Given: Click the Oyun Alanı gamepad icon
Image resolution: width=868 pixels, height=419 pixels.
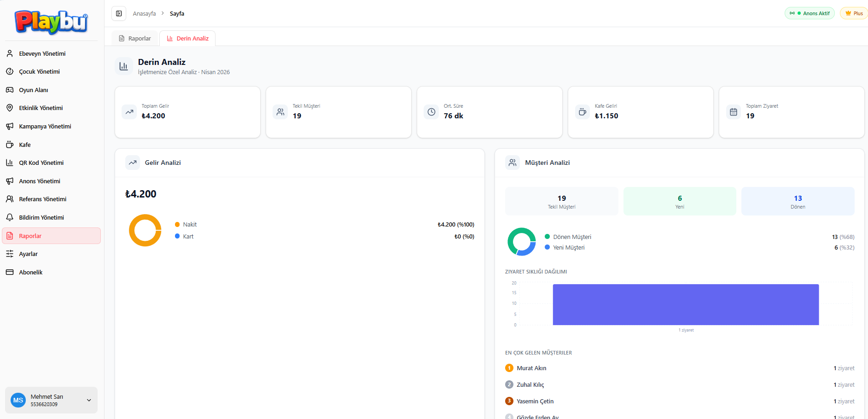Looking at the screenshot, I should 10,90.
